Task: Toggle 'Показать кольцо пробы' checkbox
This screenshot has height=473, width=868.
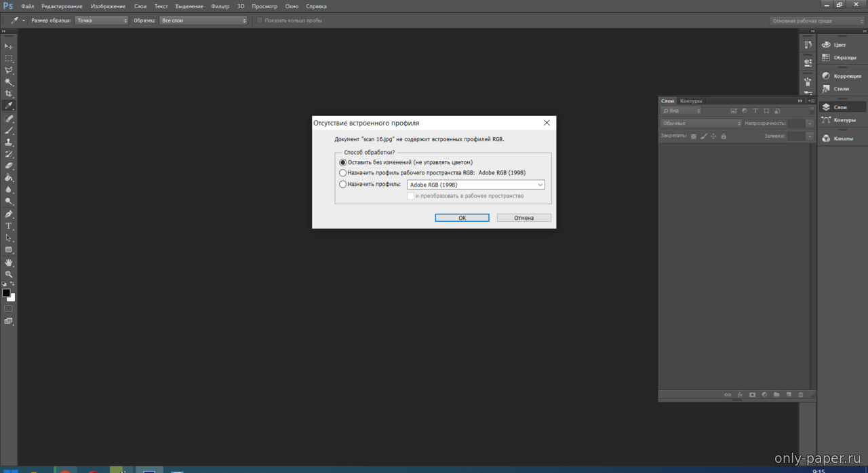Action: pos(260,20)
